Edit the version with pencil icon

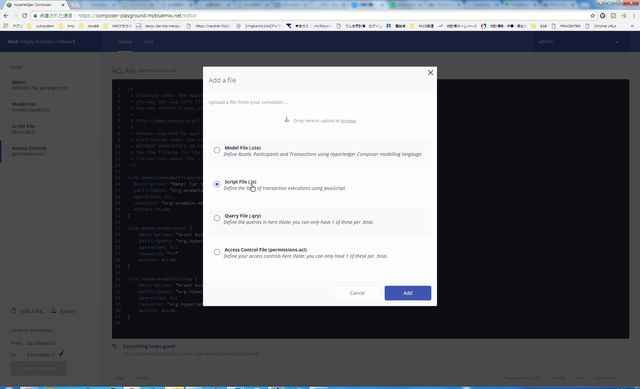click(61, 354)
